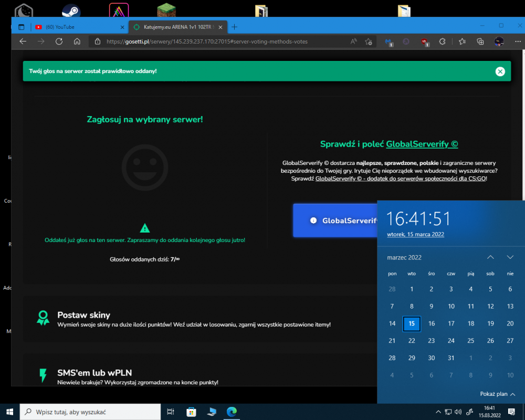The image size is (525, 420).
Task: Open the volume control tray icon
Action: [x=458, y=412]
